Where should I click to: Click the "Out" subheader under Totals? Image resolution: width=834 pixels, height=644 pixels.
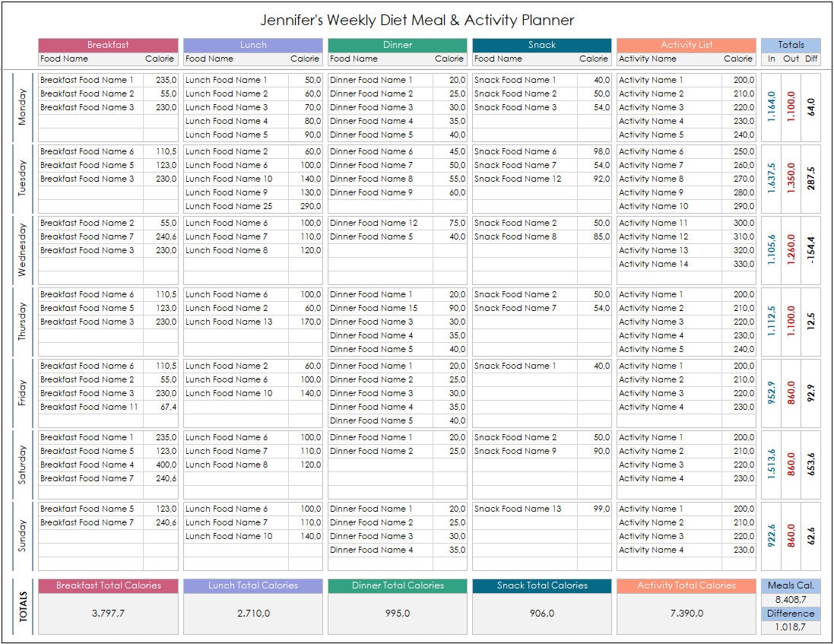click(x=791, y=59)
